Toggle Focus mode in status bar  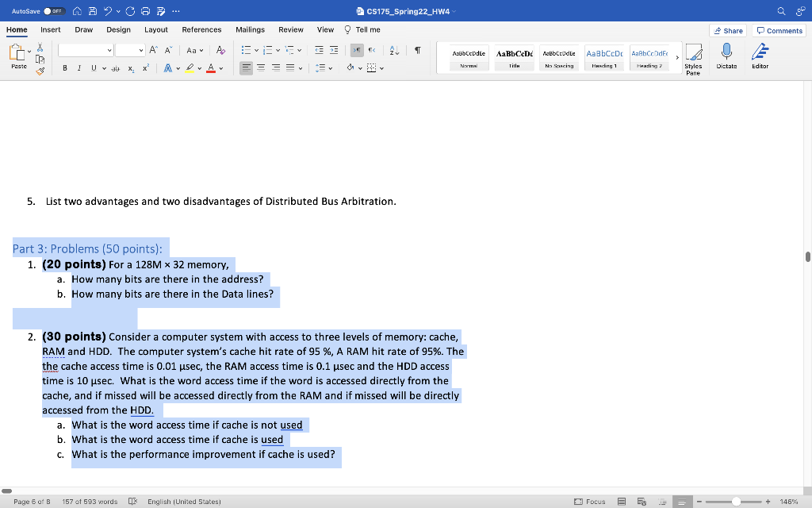590,502
